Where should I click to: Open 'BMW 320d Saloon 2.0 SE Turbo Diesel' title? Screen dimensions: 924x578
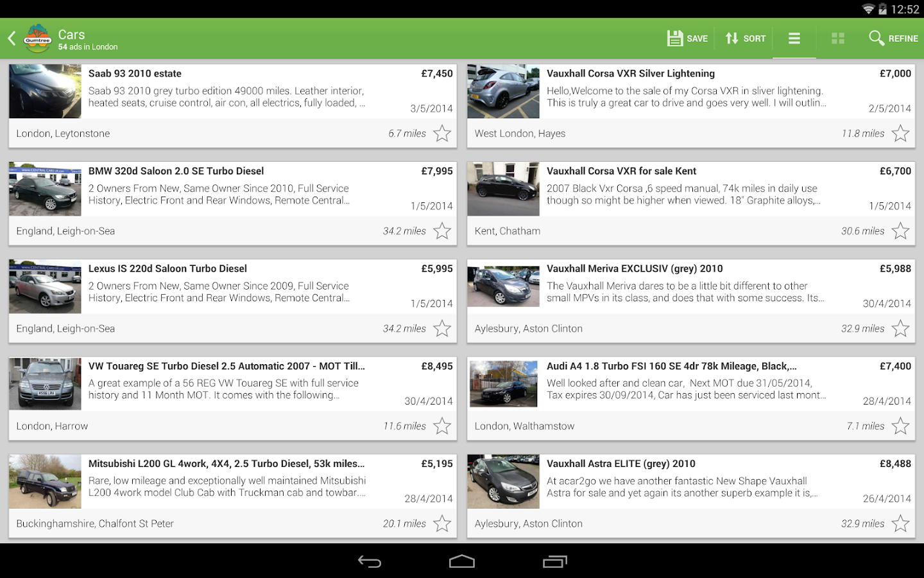coord(176,171)
